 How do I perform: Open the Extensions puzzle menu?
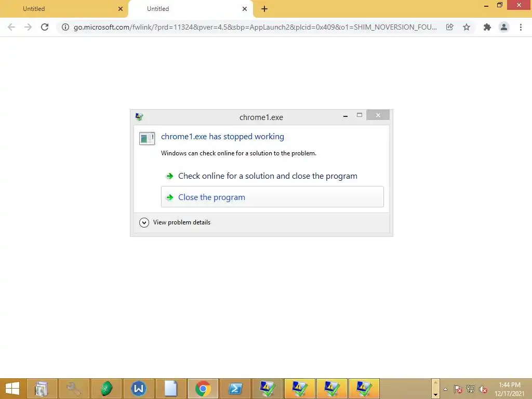point(487,27)
